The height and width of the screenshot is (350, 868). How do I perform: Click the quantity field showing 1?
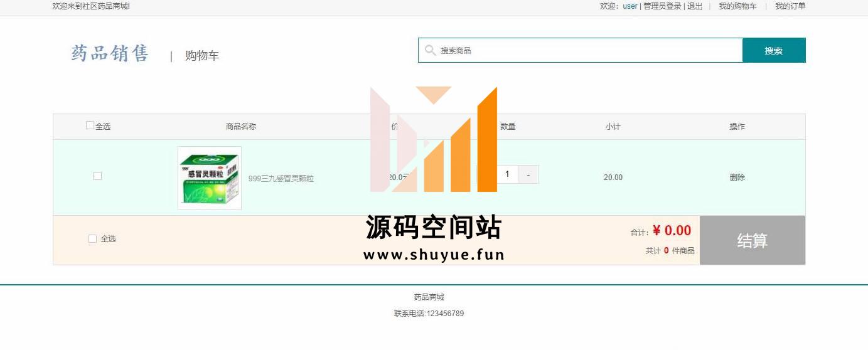point(507,174)
